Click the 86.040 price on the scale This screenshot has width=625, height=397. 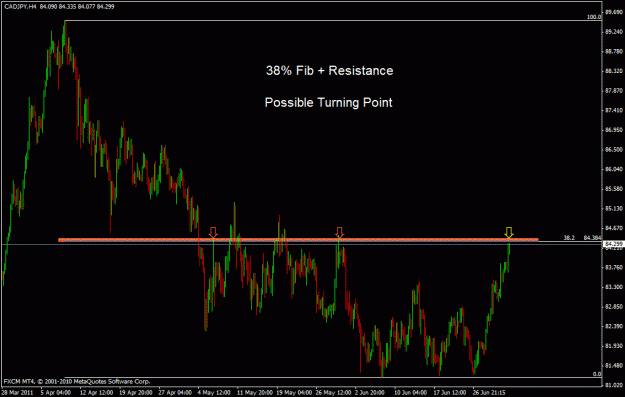click(x=614, y=169)
